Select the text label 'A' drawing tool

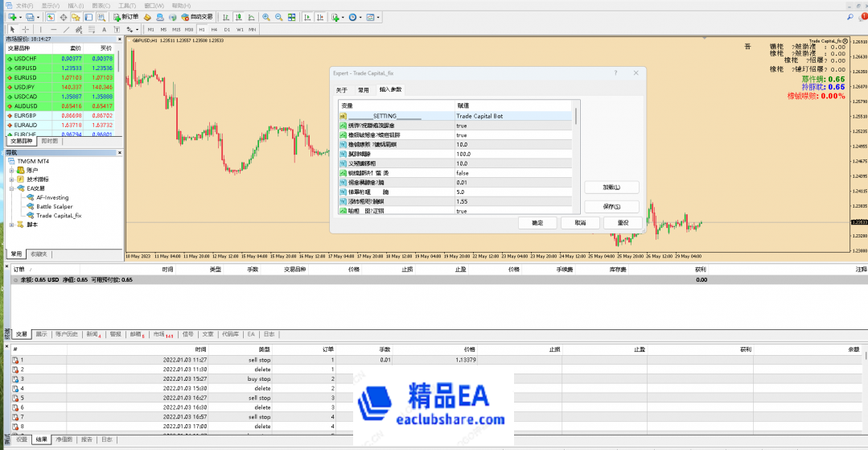(x=103, y=30)
